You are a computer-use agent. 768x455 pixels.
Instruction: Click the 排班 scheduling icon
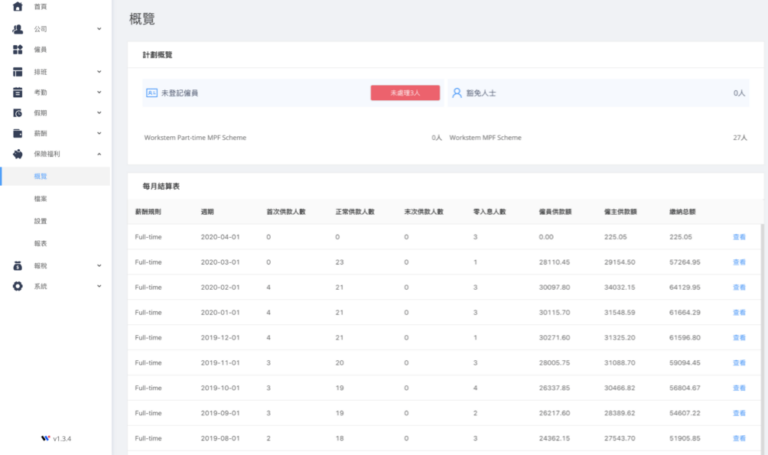click(17, 72)
